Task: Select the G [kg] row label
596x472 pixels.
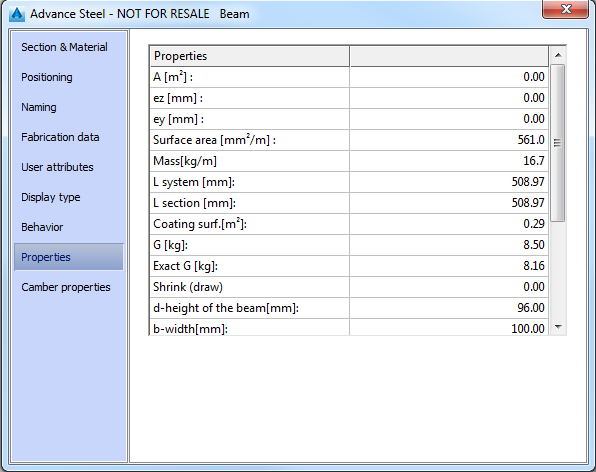Action: click(170, 245)
